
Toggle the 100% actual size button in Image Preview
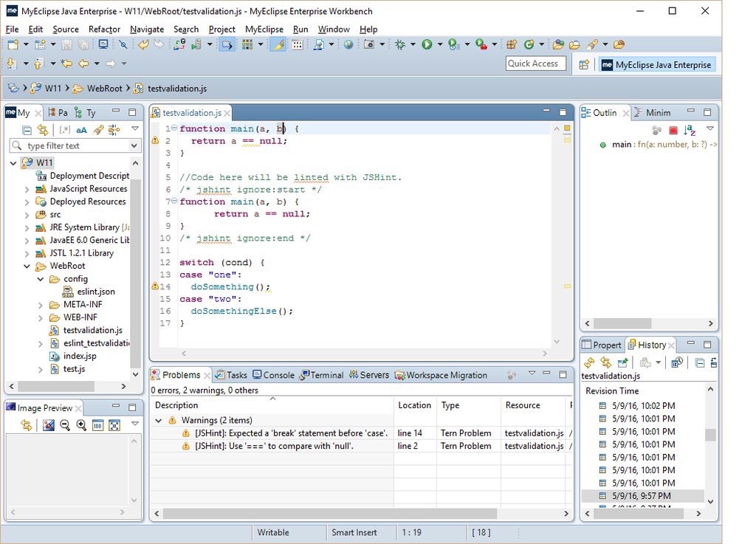click(x=98, y=425)
